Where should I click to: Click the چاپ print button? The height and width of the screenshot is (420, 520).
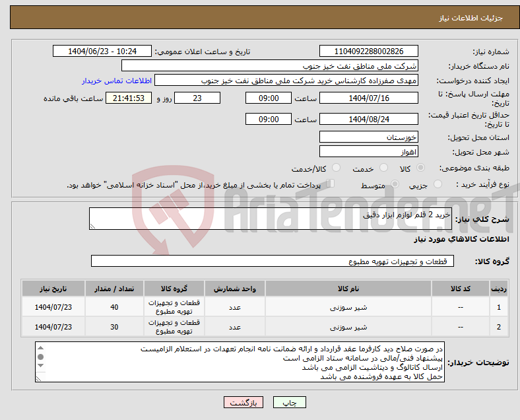tap(290, 402)
